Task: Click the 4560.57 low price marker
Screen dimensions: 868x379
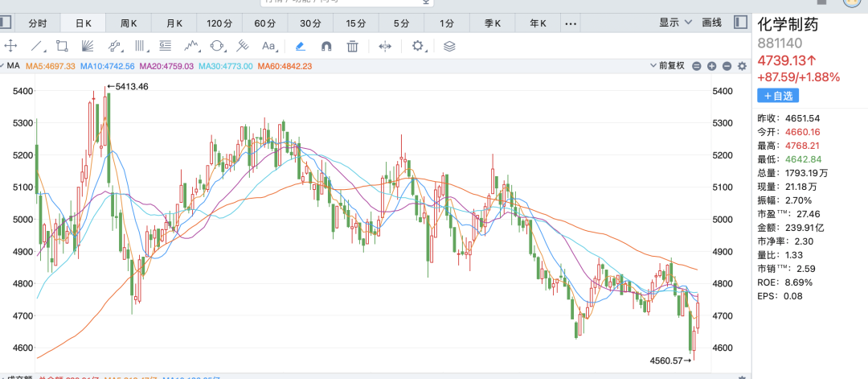Action: click(x=671, y=360)
